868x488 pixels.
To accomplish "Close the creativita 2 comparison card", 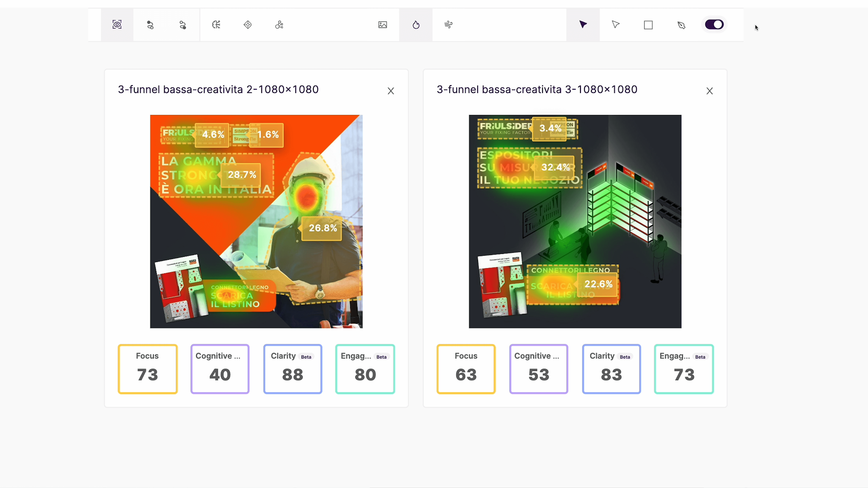I will tap(391, 91).
